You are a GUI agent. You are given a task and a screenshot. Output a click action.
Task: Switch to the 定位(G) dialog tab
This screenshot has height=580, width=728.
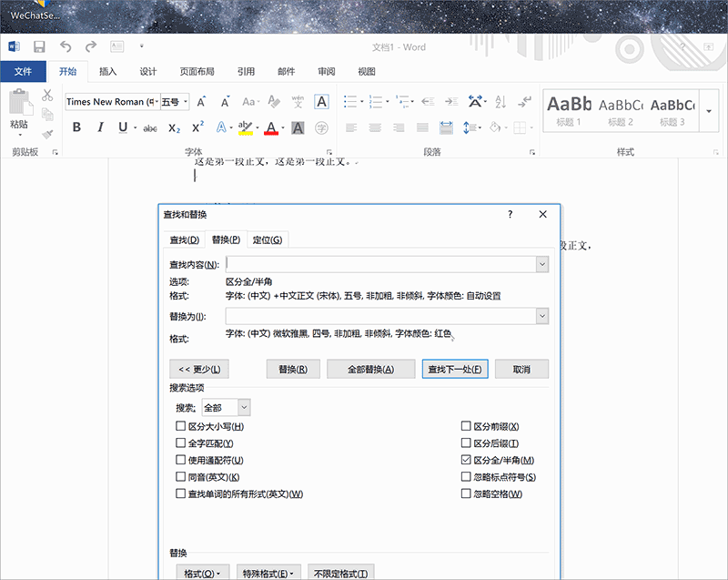pyautogui.click(x=268, y=240)
